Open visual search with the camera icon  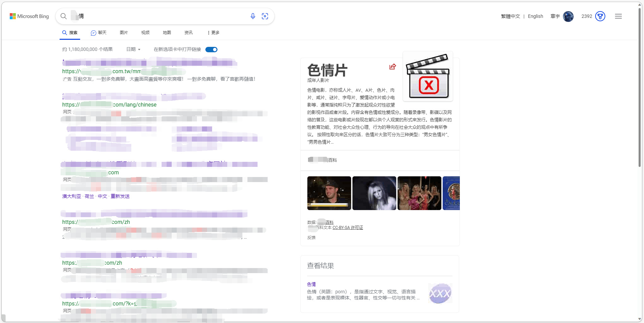tap(265, 16)
